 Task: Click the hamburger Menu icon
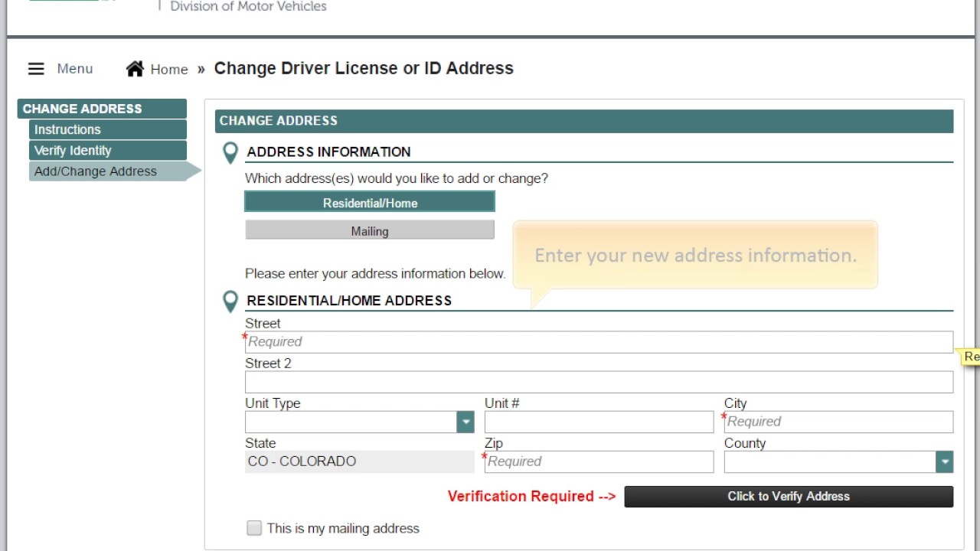[x=36, y=69]
